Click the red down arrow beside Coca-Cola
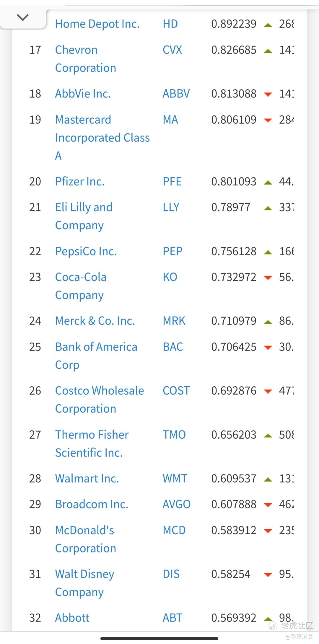This screenshot has width=319, height=644. point(268,278)
